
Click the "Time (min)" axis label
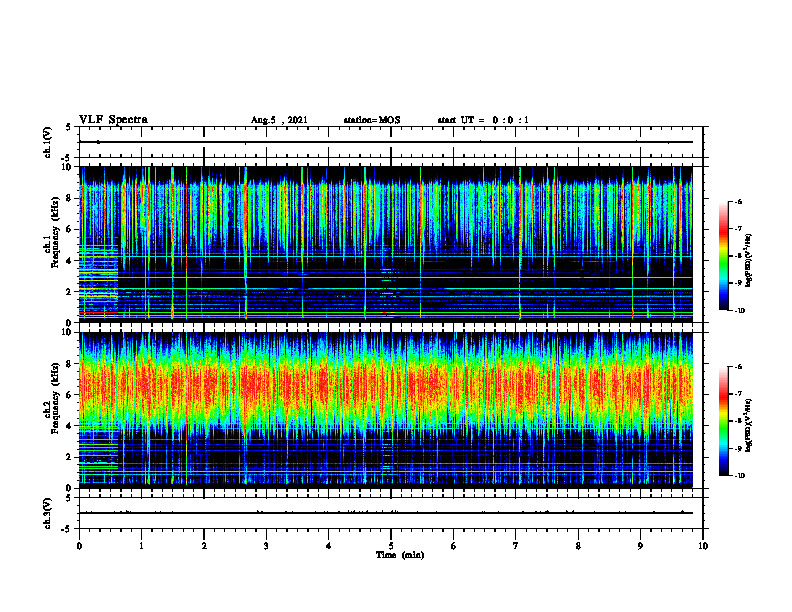click(x=400, y=555)
